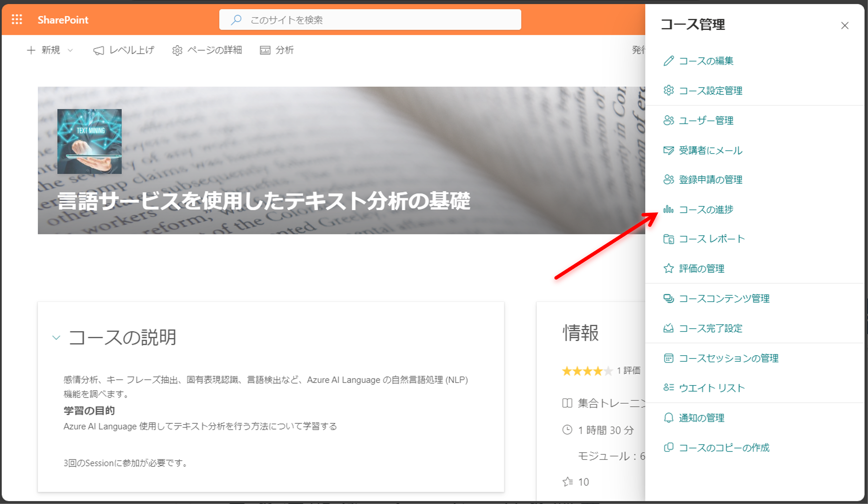Image resolution: width=868 pixels, height=504 pixels.
Task: Select 受講者にメール in the panel
Action: point(710,150)
